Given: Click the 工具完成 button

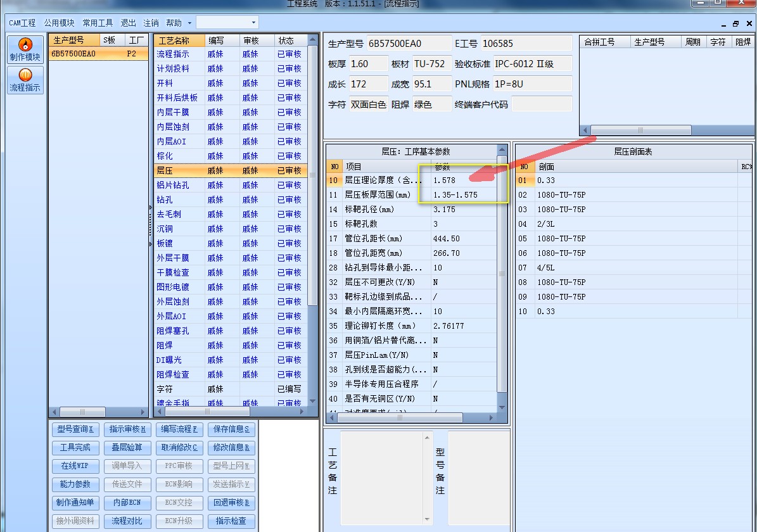Looking at the screenshot, I should click(x=75, y=448).
